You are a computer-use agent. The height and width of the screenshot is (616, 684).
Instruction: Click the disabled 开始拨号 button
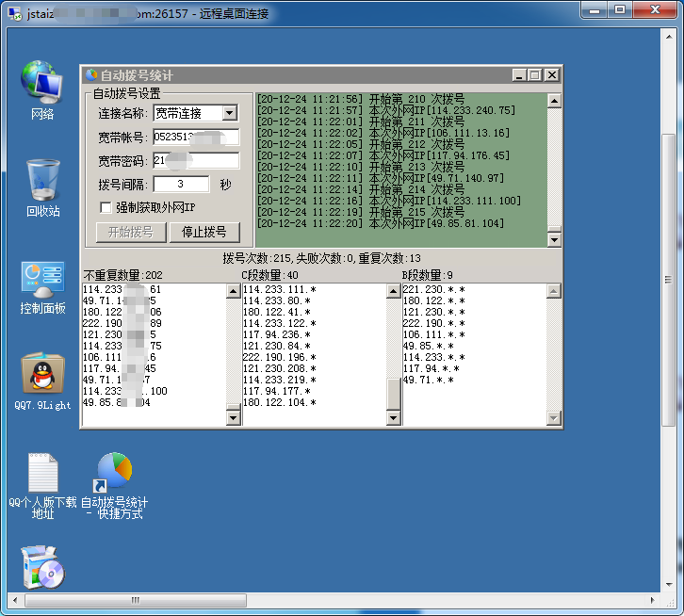point(131,232)
